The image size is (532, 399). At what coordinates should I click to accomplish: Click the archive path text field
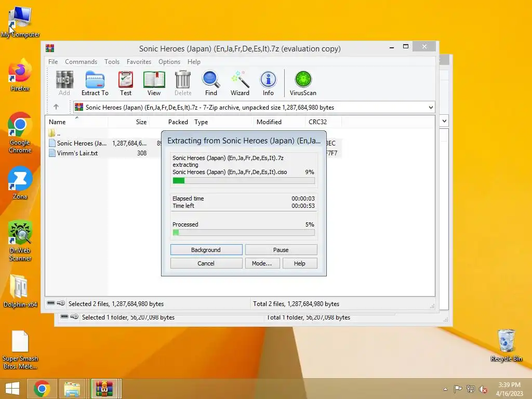click(251, 107)
